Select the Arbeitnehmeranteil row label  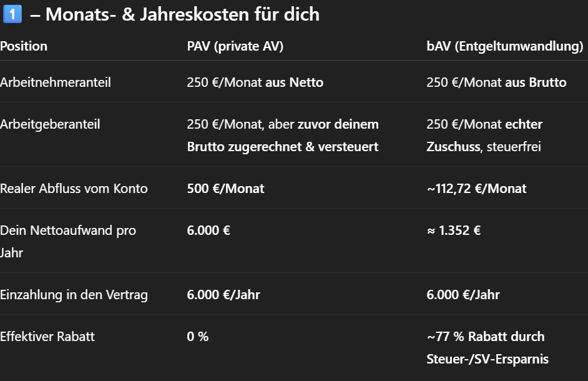56,82
